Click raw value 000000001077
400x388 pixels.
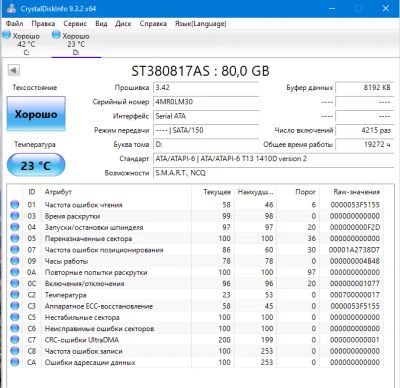click(355, 284)
